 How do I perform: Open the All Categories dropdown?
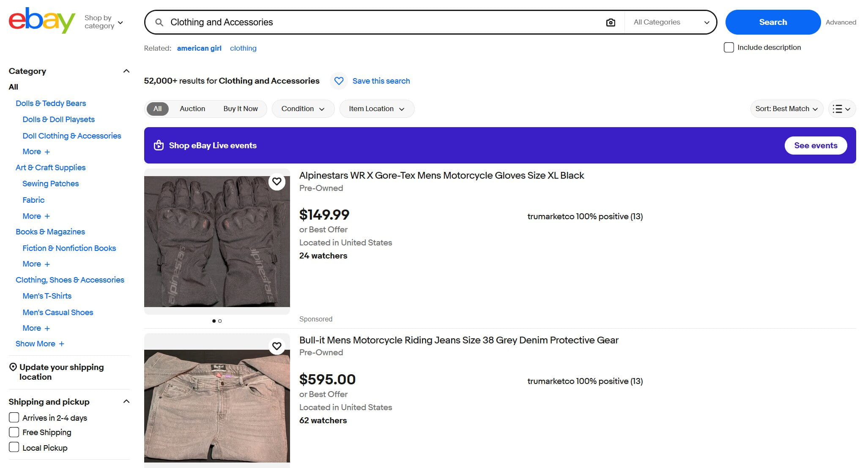(x=671, y=22)
